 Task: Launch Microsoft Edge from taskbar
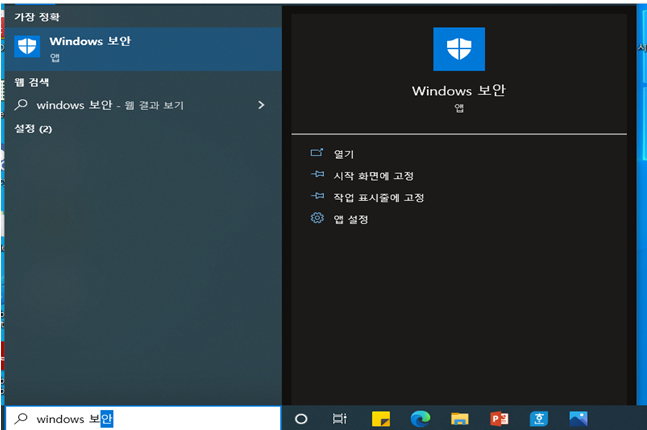coord(420,419)
